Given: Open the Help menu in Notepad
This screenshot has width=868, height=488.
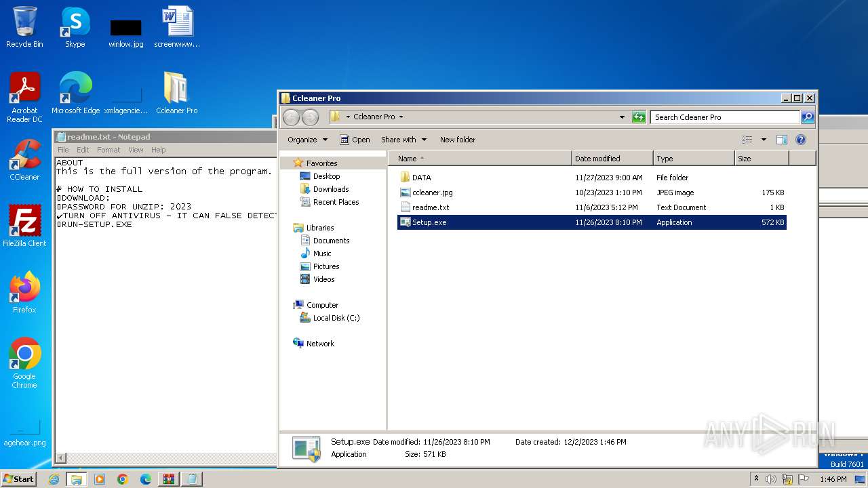Looking at the screenshot, I should [x=159, y=150].
